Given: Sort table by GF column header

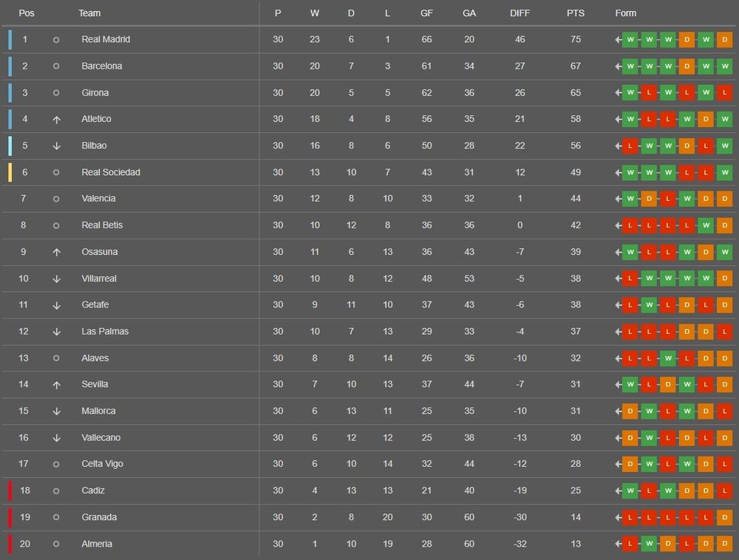Looking at the screenshot, I should 426,13.
